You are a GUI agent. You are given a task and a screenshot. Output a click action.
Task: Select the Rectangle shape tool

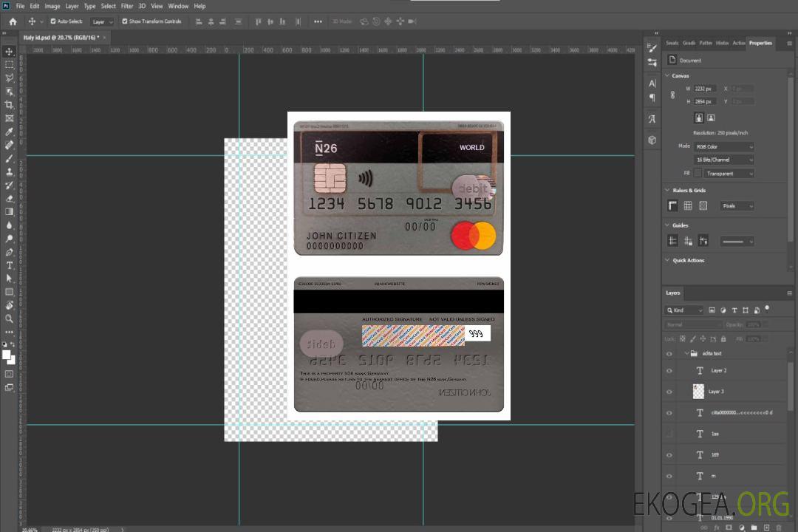pos(9,292)
